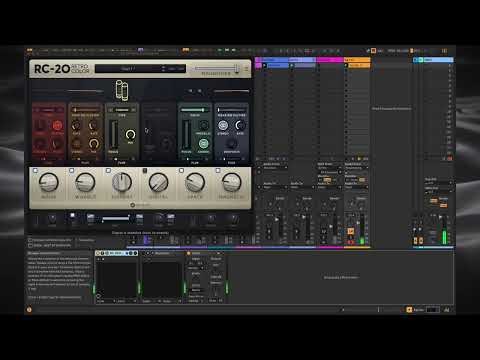
Task: Adjust the RC-20 Magnitude slider
Action: pos(217,68)
